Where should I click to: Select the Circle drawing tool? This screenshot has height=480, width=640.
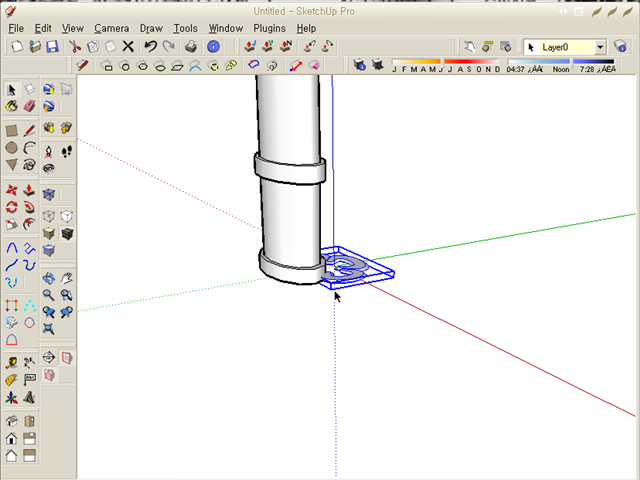tap(11, 148)
